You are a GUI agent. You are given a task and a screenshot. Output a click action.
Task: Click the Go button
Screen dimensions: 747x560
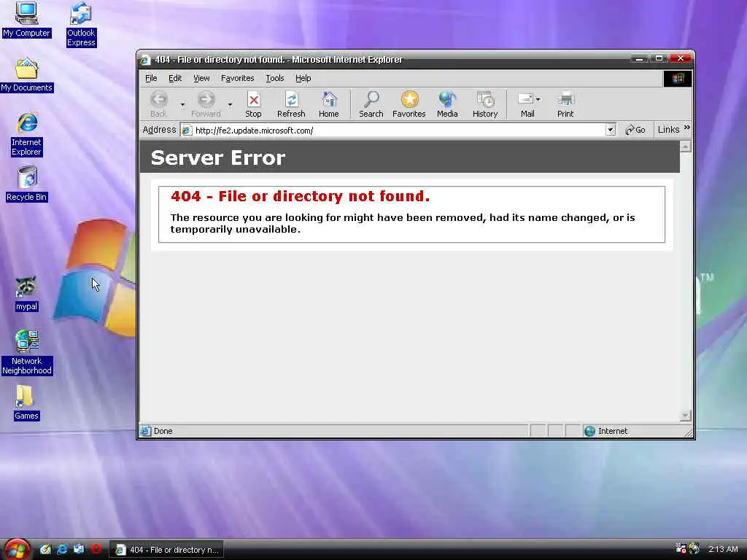tap(635, 130)
